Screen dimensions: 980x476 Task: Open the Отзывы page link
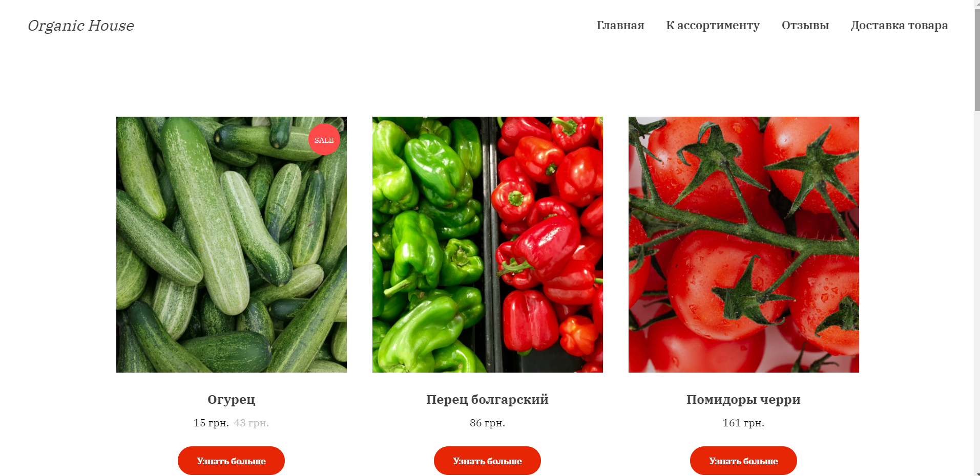[805, 25]
